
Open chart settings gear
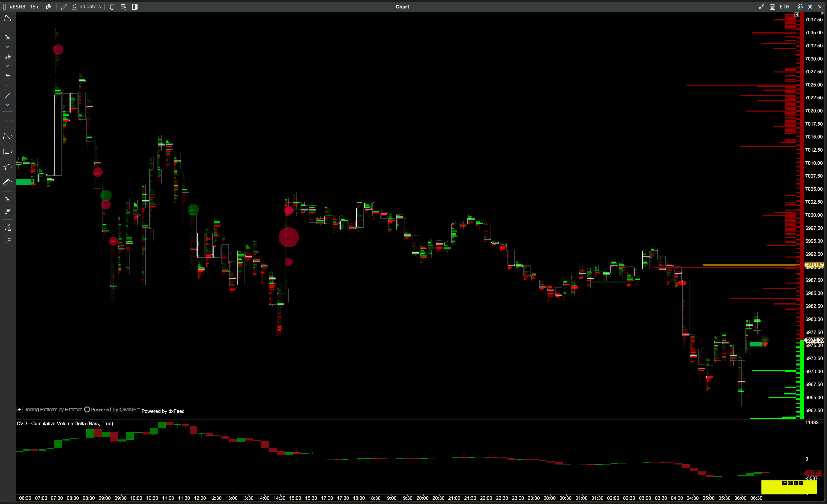[800, 7]
